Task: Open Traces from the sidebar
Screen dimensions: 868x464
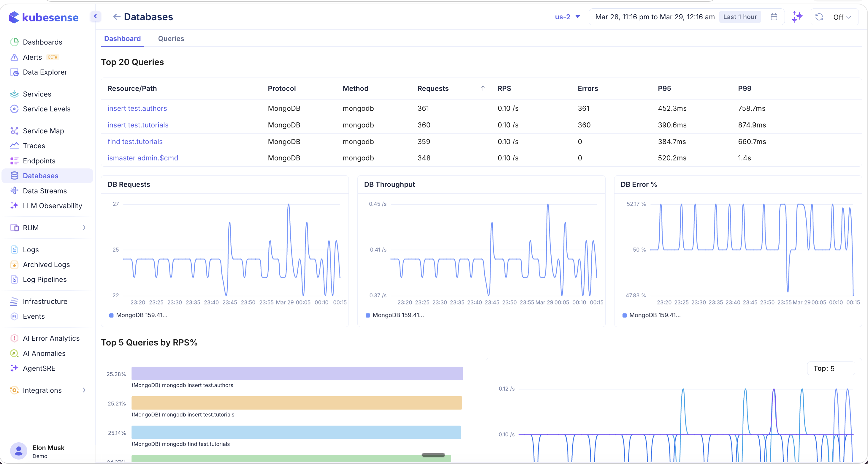Action: pyautogui.click(x=34, y=146)
